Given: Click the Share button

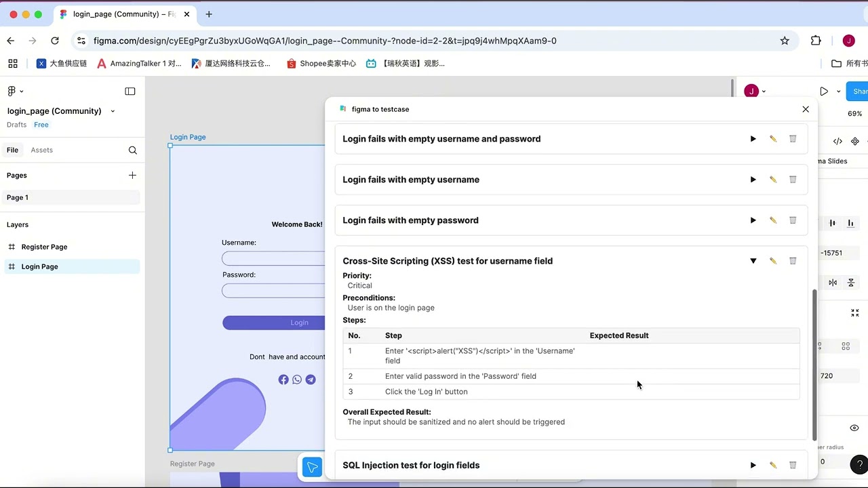Looking at the screenshot, I should pos(859,91).
